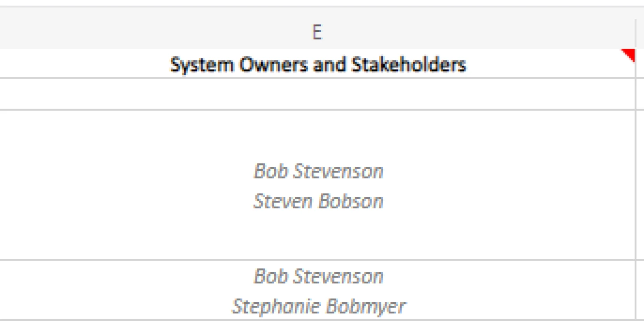Screen dimensions: 644x321
Task: Click the adjacent cell right of the empty row
Action: click(x=640, y=94)
